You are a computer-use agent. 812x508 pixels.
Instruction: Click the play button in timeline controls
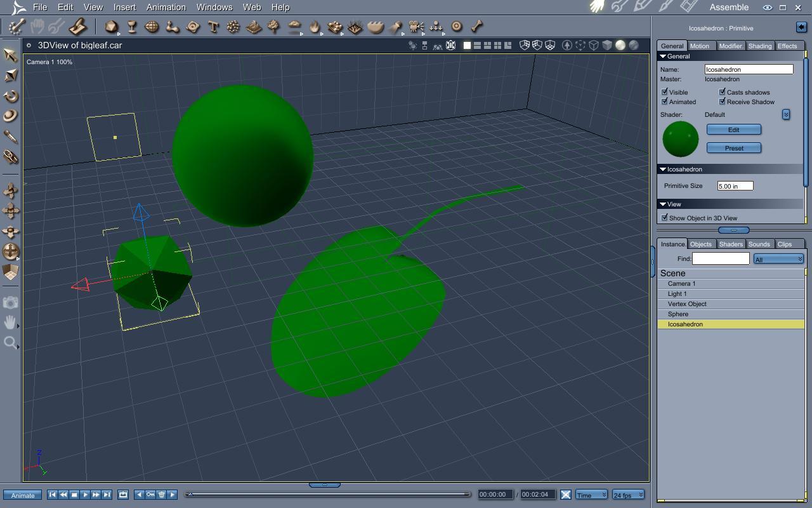click(85, 495)
